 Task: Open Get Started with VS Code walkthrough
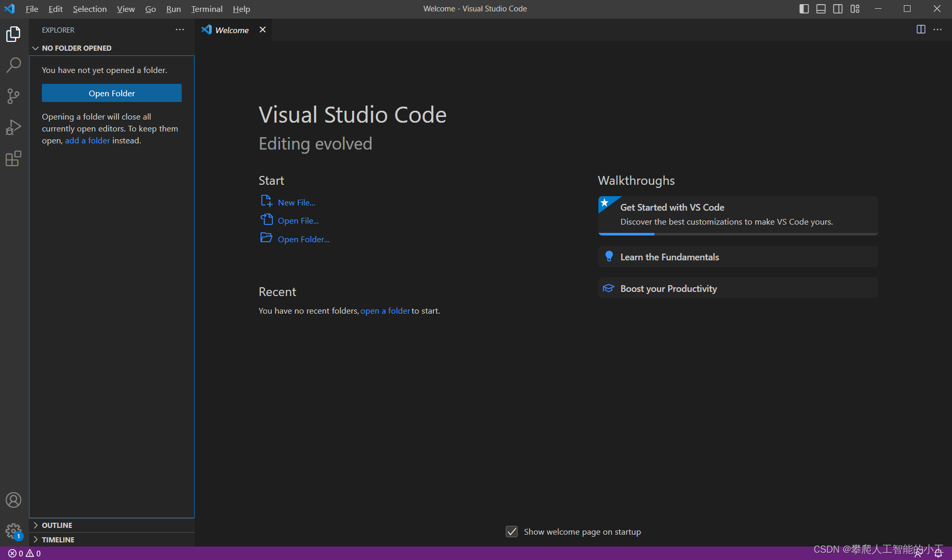738,215
